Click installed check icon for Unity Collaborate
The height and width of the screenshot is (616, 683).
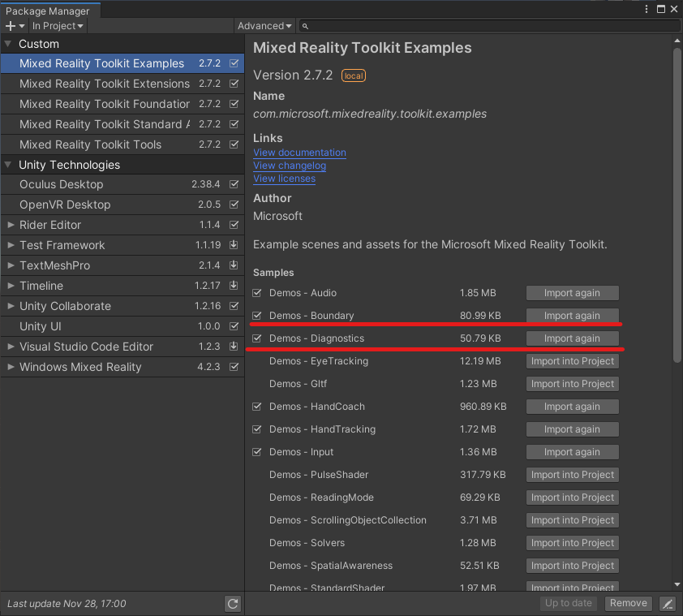coord(234,306)
